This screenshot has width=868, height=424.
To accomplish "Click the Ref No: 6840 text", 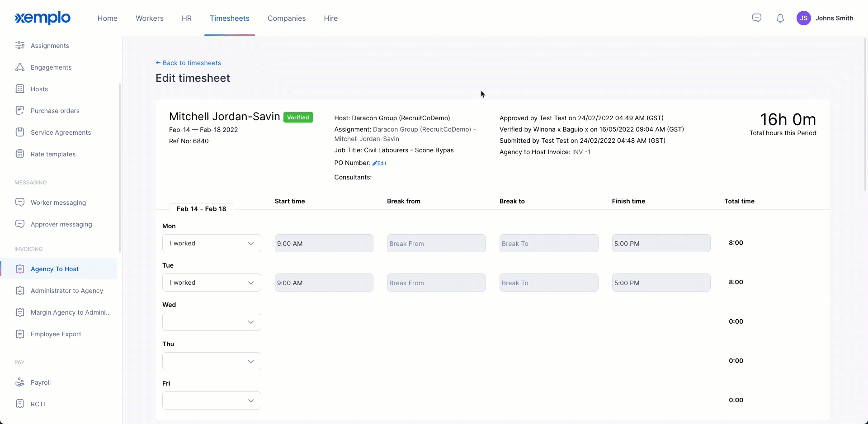I will [x=189, y=141].
